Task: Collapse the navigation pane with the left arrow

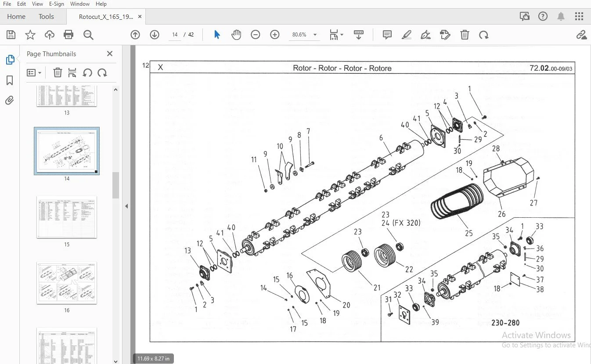Action: click(126, 206)
